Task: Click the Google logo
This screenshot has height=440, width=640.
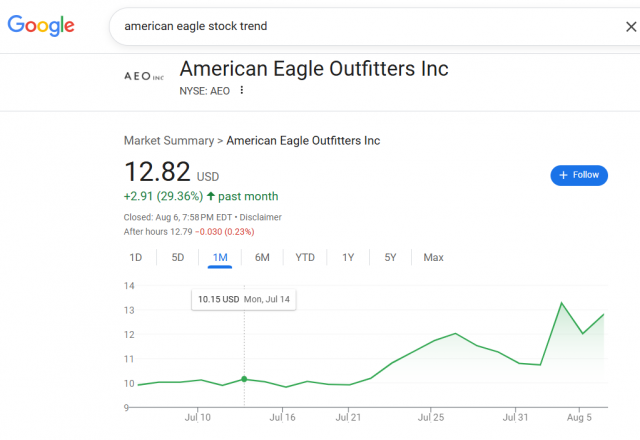Action: tap(41, 26)
